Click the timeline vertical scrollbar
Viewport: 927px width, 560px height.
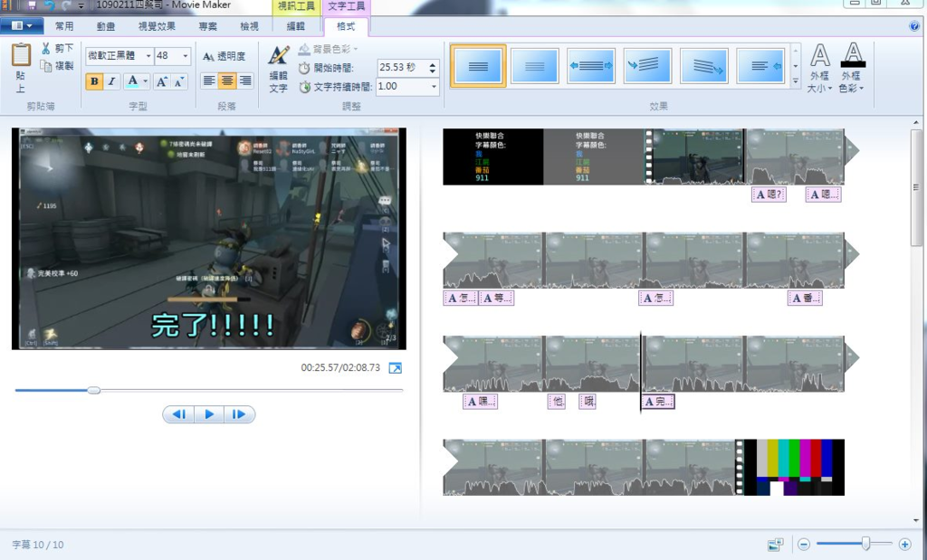[x=916, y=188]
